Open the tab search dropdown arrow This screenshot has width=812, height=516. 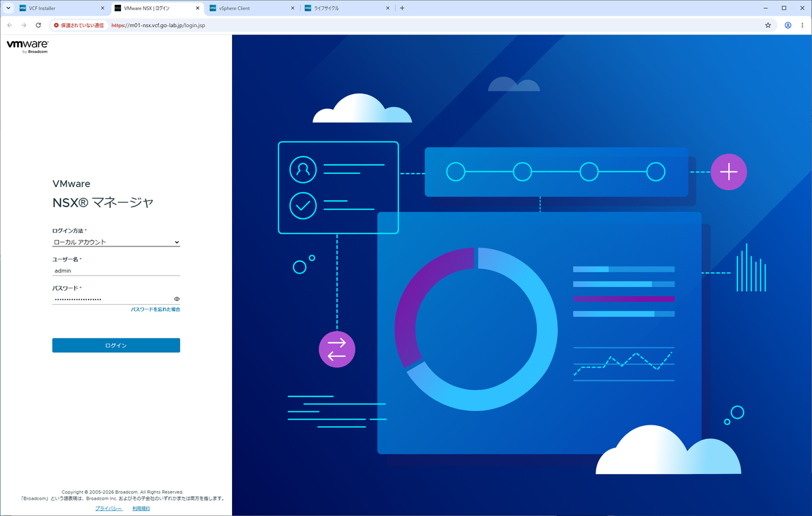[x=7, y=8]
